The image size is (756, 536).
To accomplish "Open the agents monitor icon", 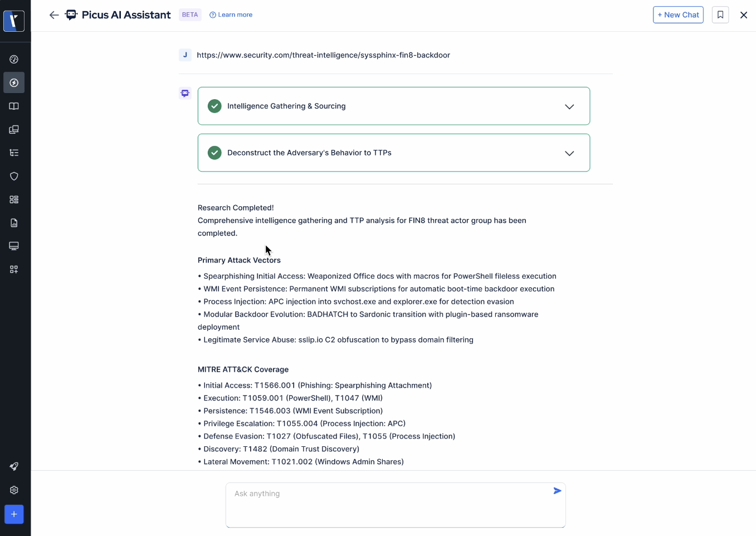I will coord(14,246).
